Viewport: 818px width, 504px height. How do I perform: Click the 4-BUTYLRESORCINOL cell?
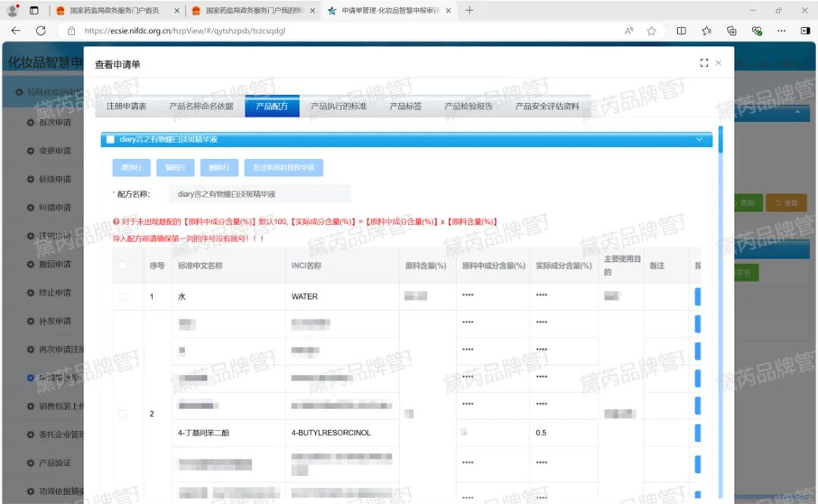click(x=342, y=433)
